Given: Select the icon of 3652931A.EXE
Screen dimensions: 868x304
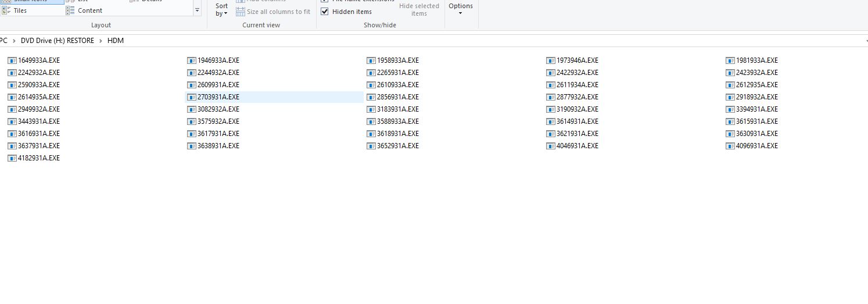Looking at the screenshot, I should (371, 146).
